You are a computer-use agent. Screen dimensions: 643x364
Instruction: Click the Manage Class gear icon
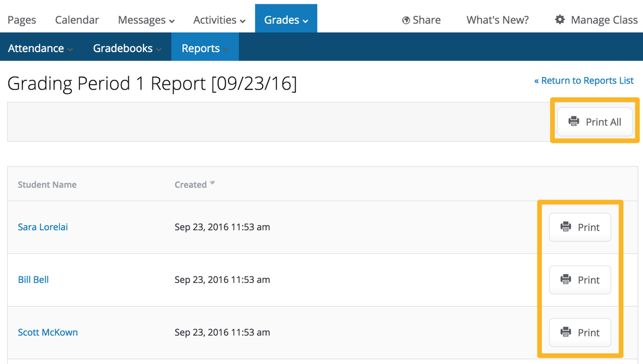click(x=560, y=20)
